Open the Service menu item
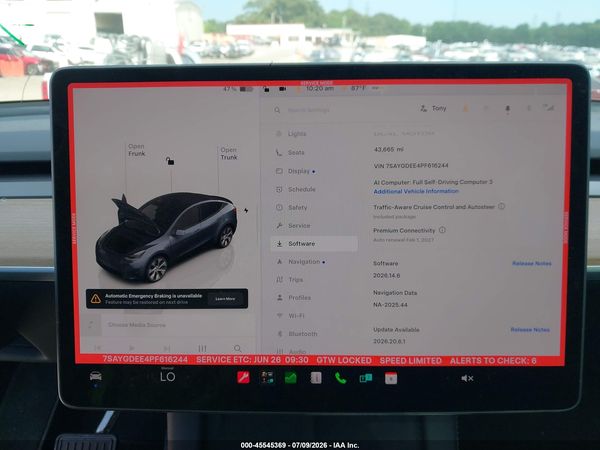Screen dimensions: 600x450 tap(293, 226)
